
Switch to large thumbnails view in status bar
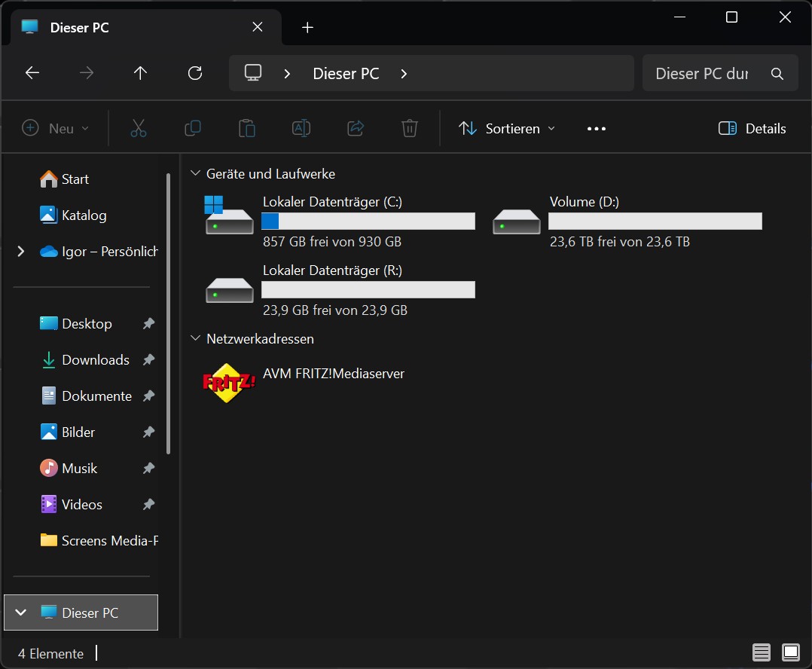pyautogui.click(x=790, y=652)
